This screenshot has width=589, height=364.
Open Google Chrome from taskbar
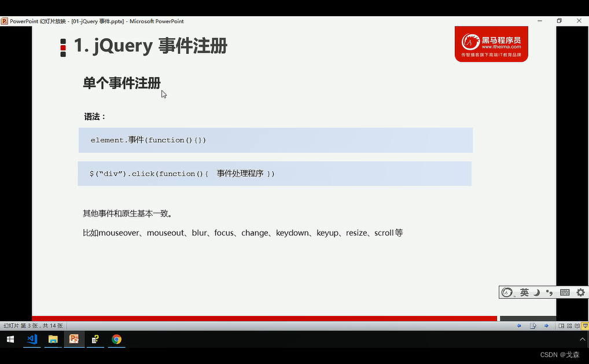[x=116, y=339]
